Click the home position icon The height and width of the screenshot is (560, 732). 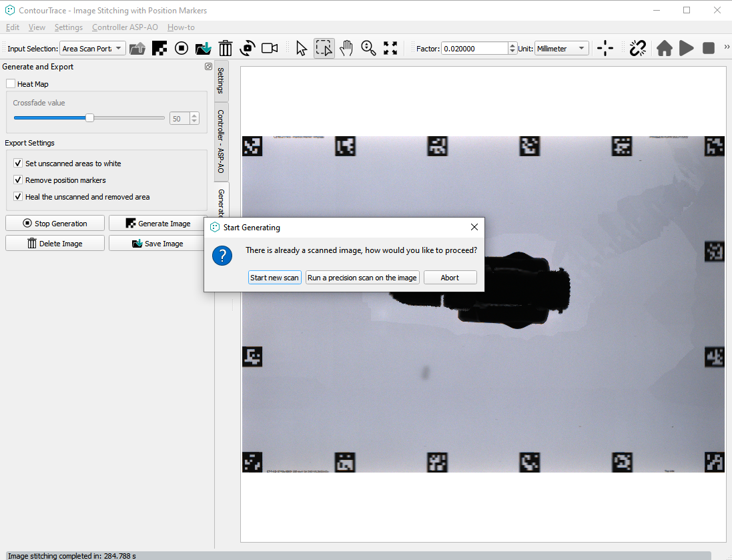point(664,48)
